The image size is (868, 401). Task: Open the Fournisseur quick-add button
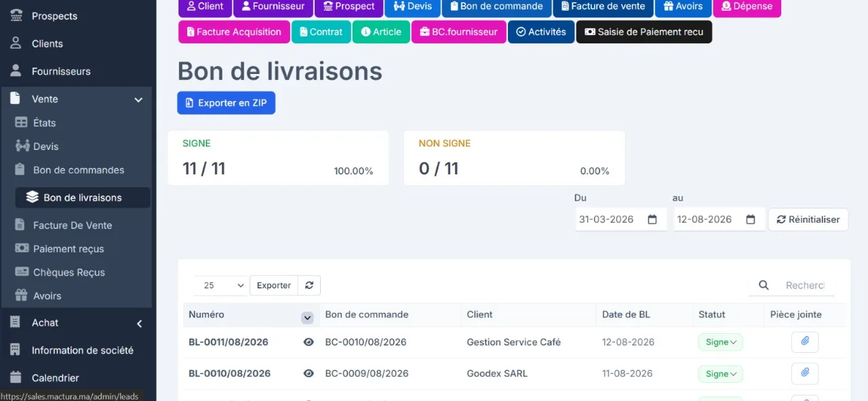[273, 7]
